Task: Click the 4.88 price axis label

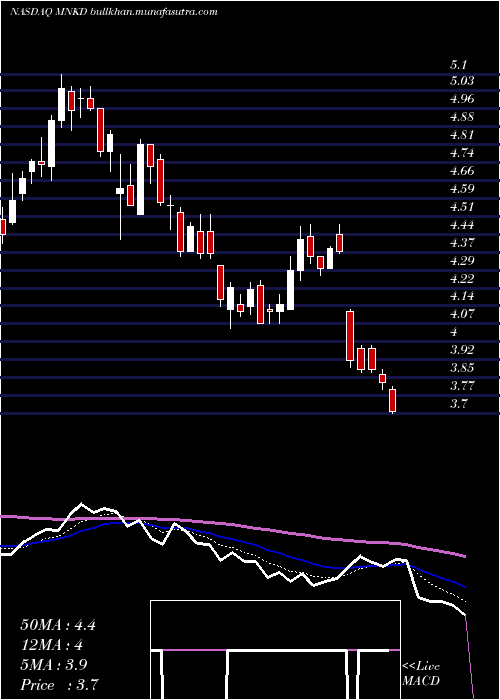Action: point(462,117)
